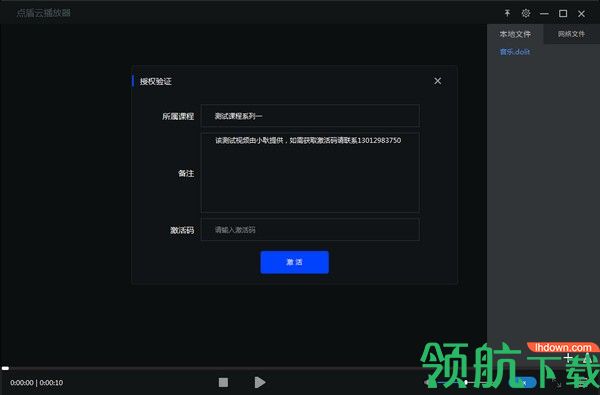The image size is (600, 395).
Task: Pin the player window on top
Action: pyautogui.click(x=507, y=13)
